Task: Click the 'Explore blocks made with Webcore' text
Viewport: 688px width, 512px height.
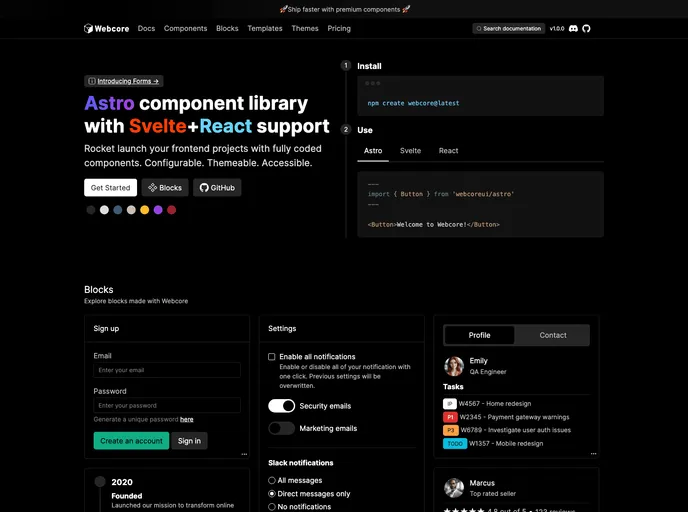Action: pyautogui.click(x=136, y=301)
